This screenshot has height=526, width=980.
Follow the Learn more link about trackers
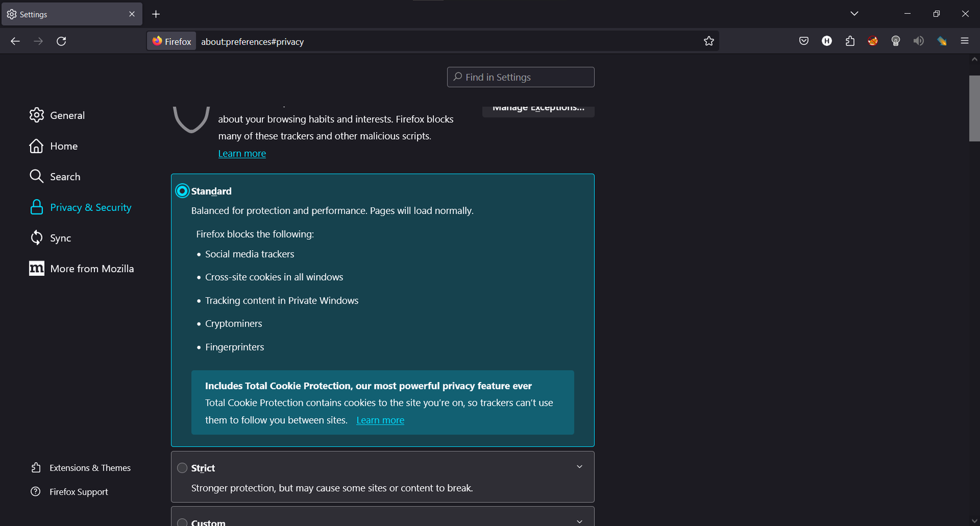click(242, 153)
